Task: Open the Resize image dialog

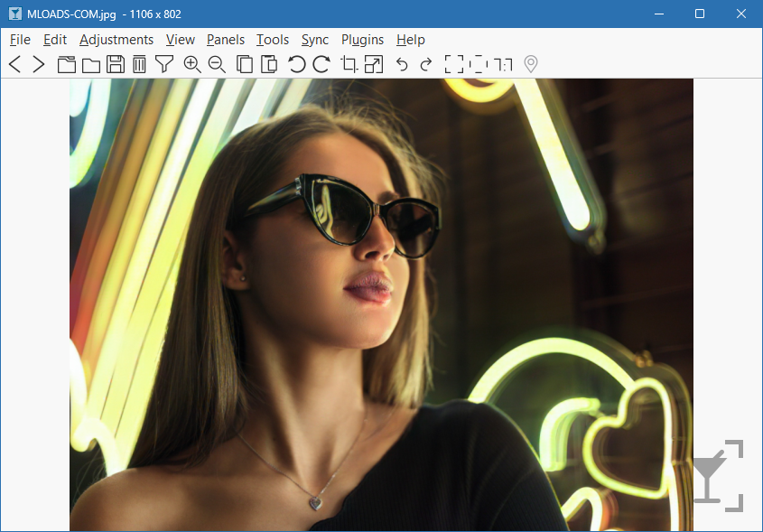Action: click(373, 64)
